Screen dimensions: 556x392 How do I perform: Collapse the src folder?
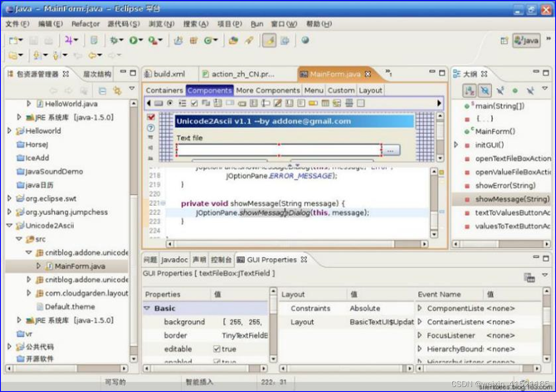pos(19,239)
